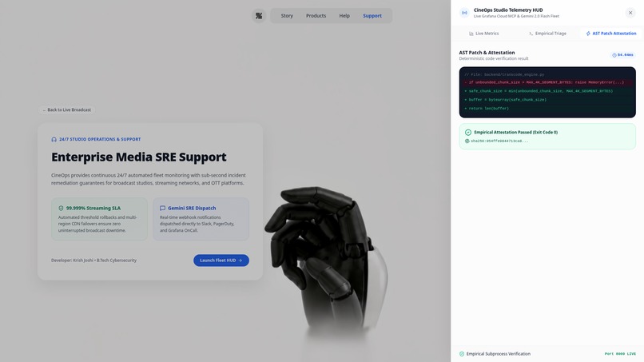Viewport: 644px width, 362px height.
Task: Click the check icon near Empirical Subprocess Verification
Action: 462,354
